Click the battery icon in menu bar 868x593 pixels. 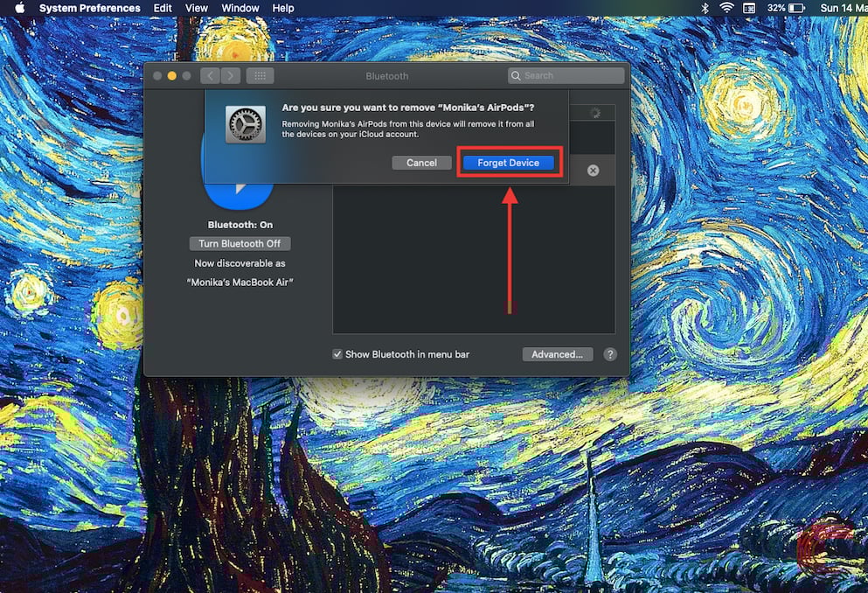point(797,8)
